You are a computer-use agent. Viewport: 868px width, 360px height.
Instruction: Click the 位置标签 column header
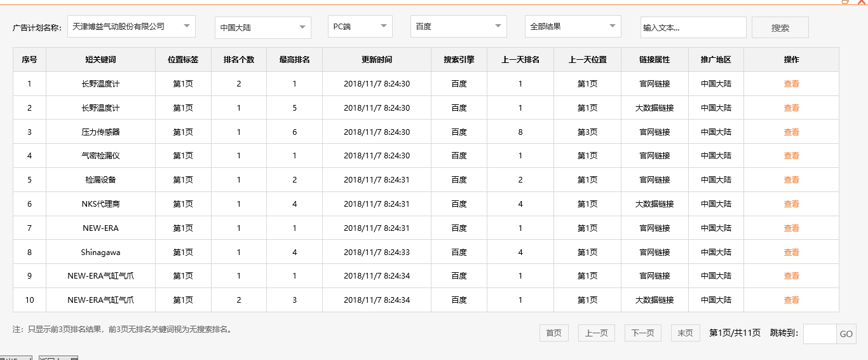[183, 60]
